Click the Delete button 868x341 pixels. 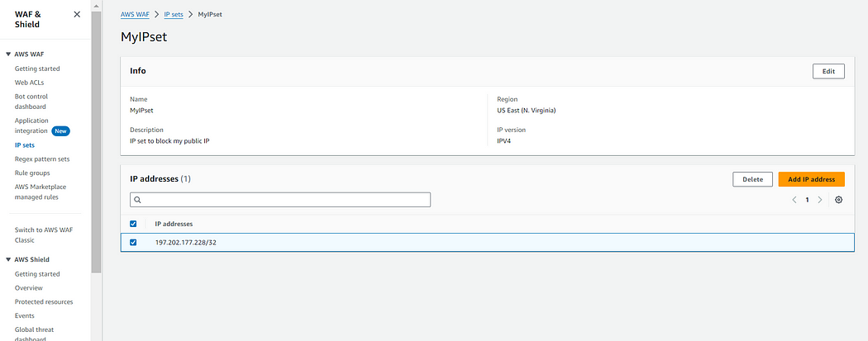pos(753,179)
